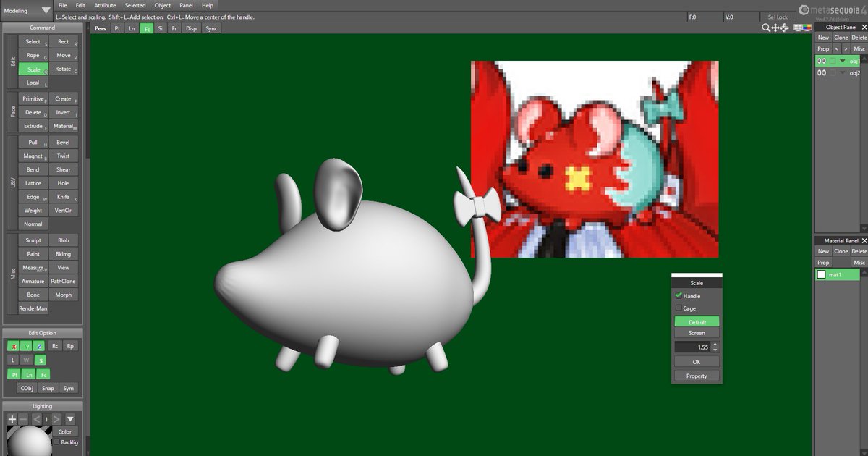Viewport: 868px width, 456px height.
Task: Enable the Handle checkbox in Scale panel
Action: [x=678, y=296]
